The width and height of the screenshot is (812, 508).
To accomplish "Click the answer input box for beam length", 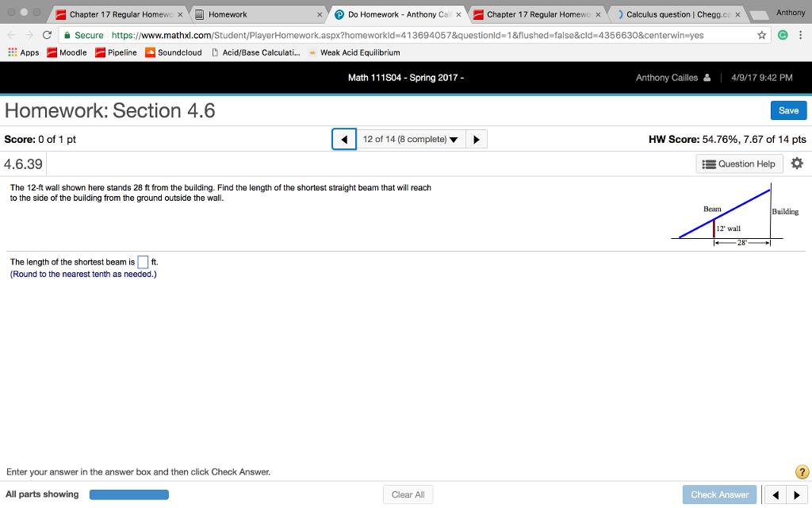I will [143, 261].
